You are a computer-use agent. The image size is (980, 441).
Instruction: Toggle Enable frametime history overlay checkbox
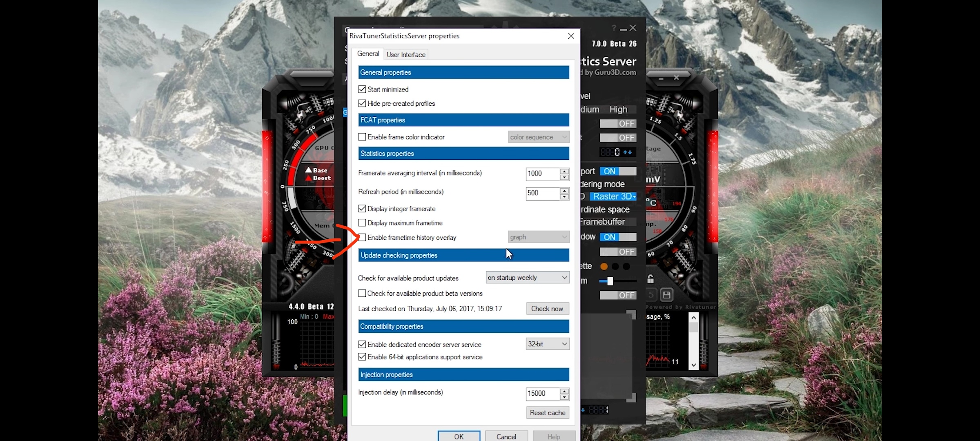[x=361, y=237]
